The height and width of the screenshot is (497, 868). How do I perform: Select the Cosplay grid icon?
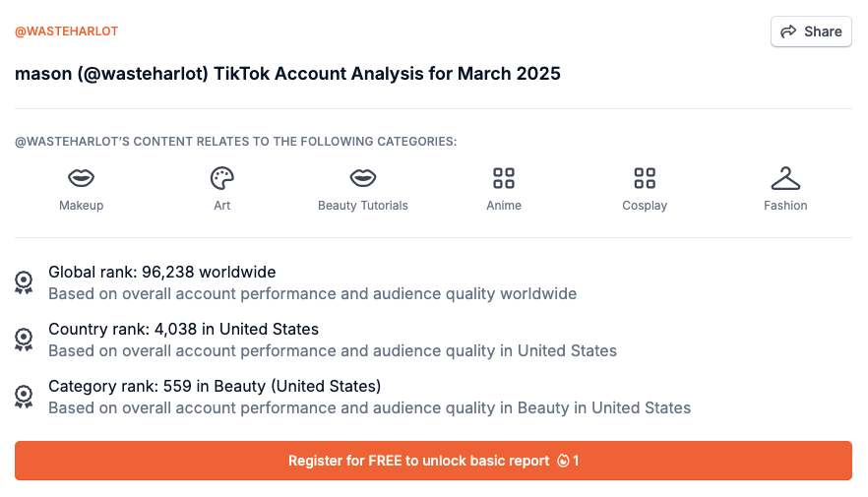[x=645, y=178]
